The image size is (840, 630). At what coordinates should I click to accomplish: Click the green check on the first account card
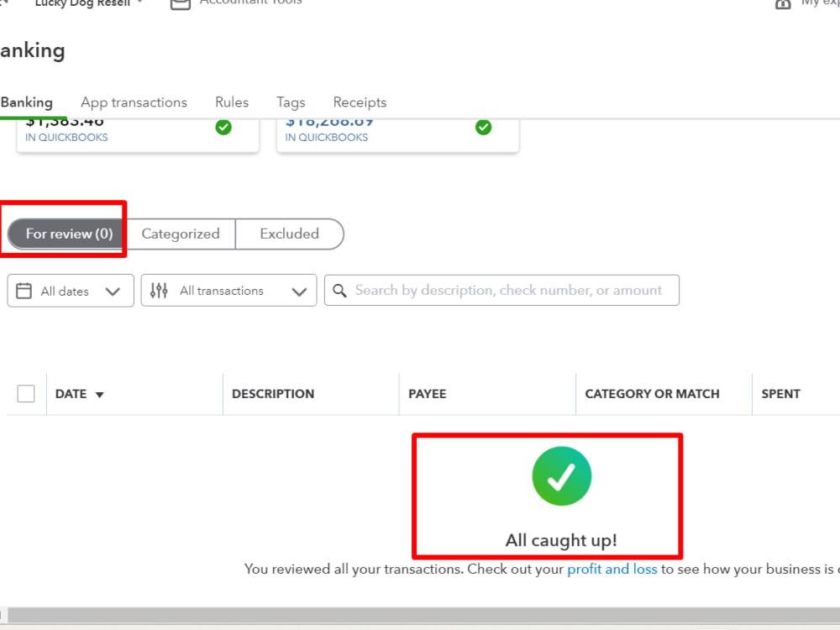[223, 128]
